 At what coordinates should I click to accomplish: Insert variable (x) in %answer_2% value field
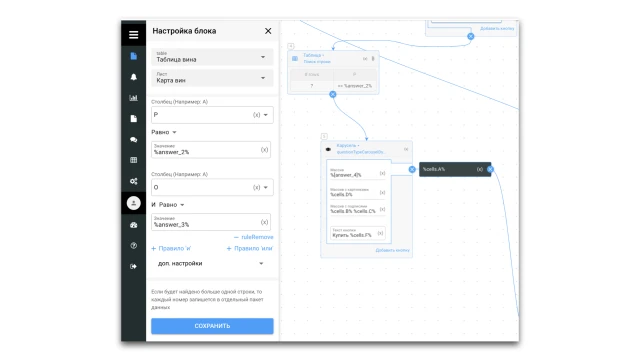pyautogui.click(x=264, y=150)
